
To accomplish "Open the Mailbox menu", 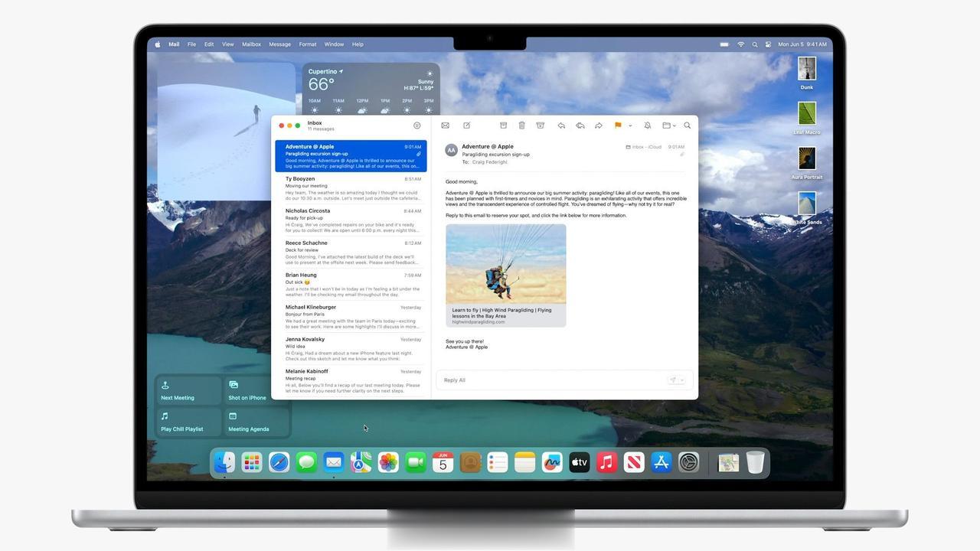I will click(251, 44).
